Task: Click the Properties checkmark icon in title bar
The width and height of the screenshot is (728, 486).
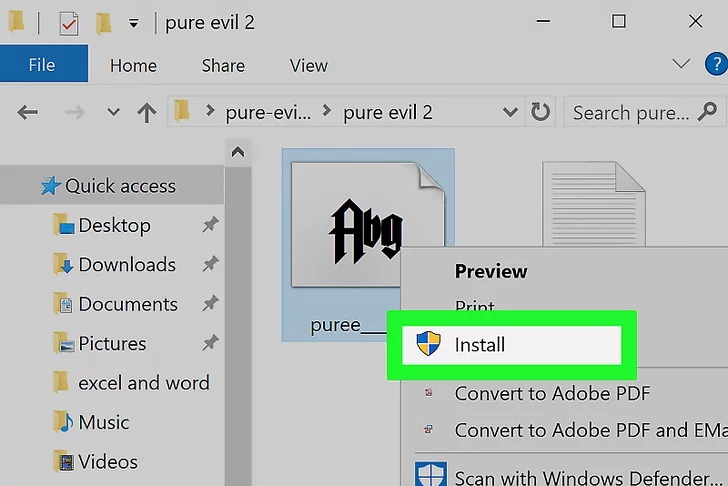Action: pos(68,22)
